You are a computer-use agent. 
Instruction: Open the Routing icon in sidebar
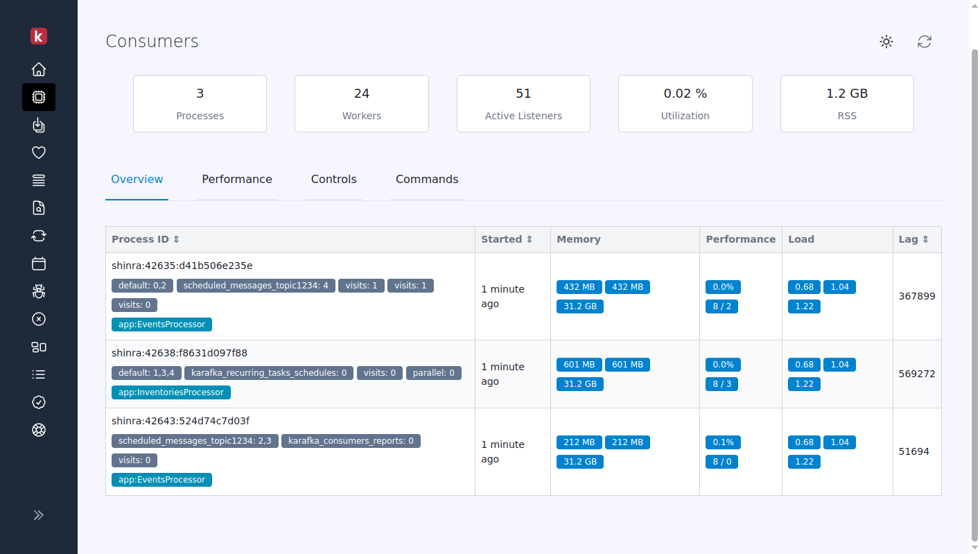(39, 180)
